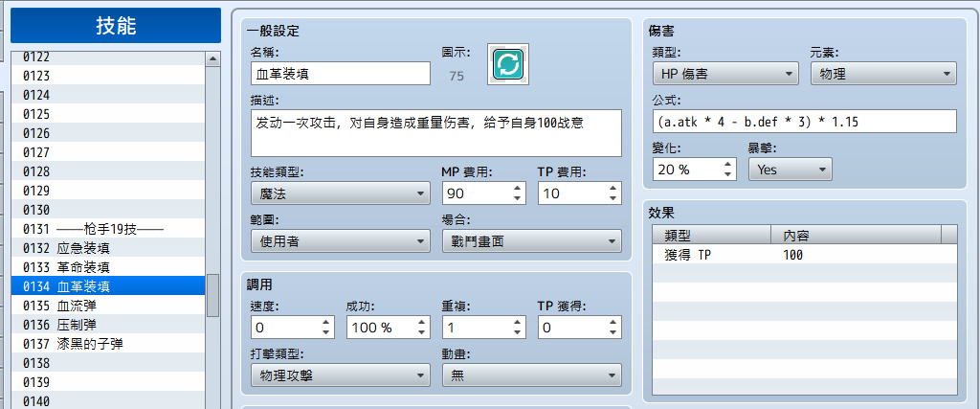This screenshot has height=409, width=980.
Task: Click the skill icon preview image
Action: tap(508, 64)
